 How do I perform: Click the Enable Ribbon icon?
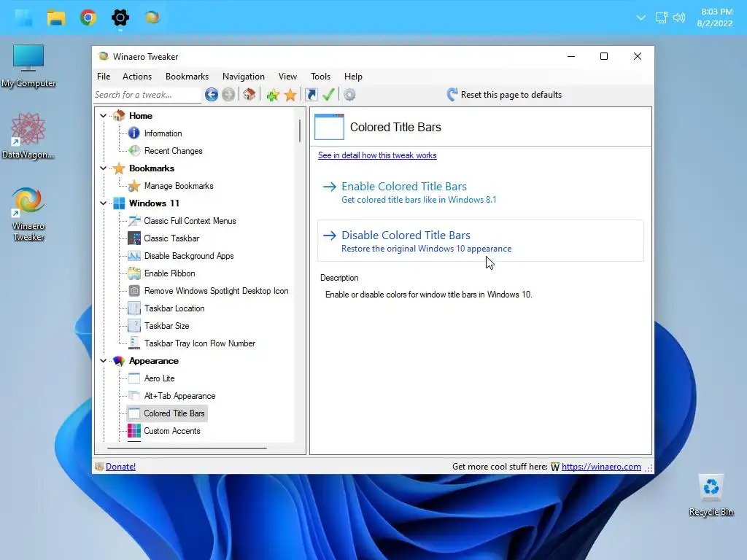tap(134, 273)
